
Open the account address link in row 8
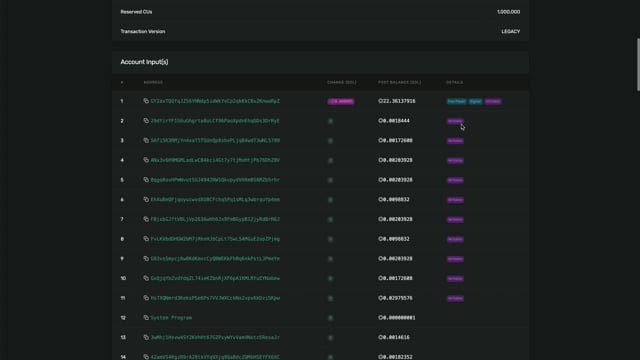click(x=215, y=239)
